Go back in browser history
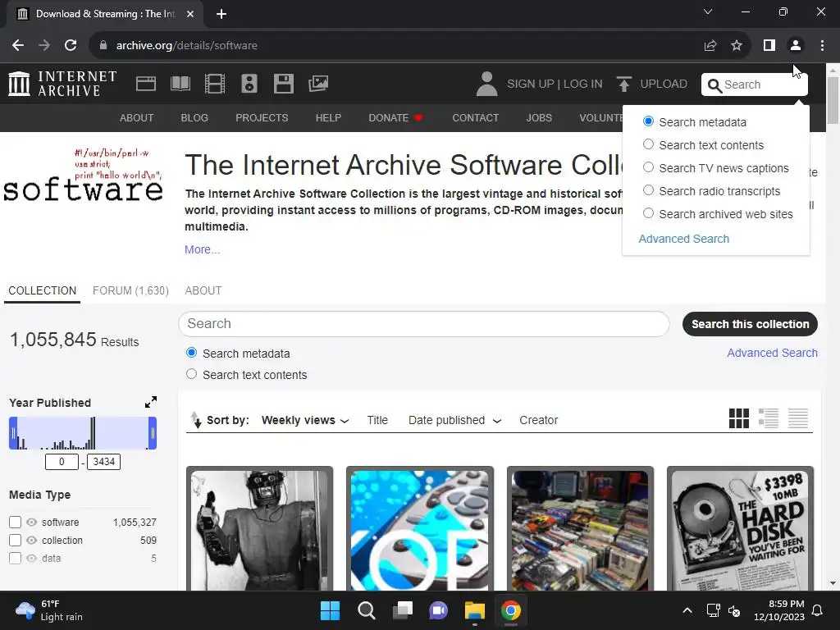The width and height of the screenshot is (840, 630). pos(18,46)
